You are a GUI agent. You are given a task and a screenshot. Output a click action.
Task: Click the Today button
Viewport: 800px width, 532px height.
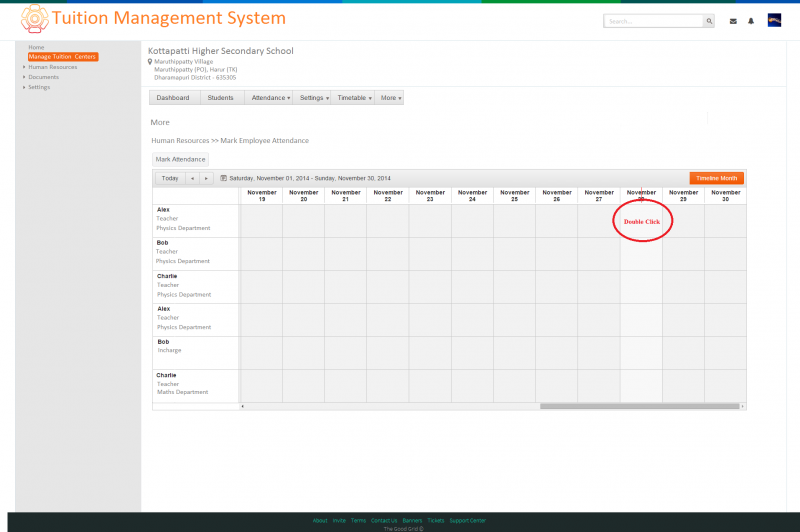[x=170, y=179]
